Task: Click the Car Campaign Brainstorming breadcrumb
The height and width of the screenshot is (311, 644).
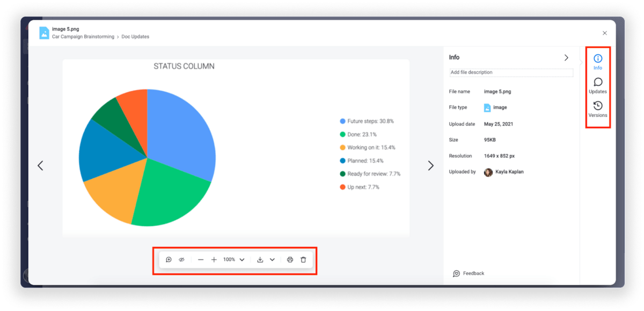Action: [83, 37]
